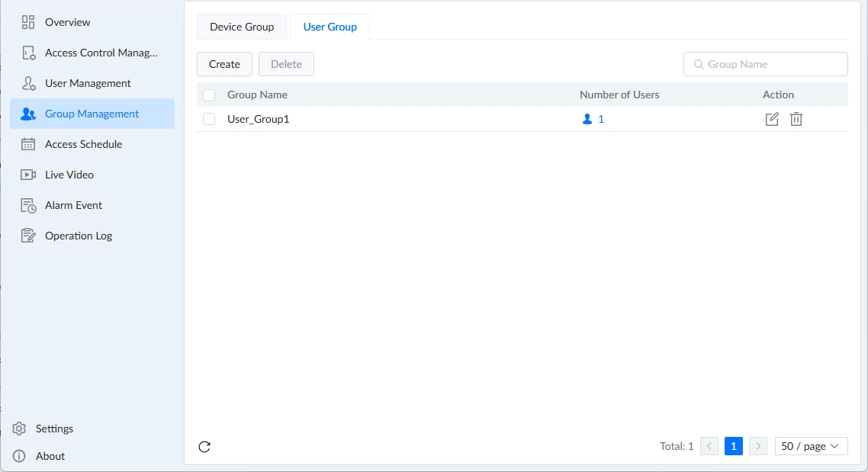Click the Create button
The width and height of the screenshot is (868, 472).
tap(224, 64)
